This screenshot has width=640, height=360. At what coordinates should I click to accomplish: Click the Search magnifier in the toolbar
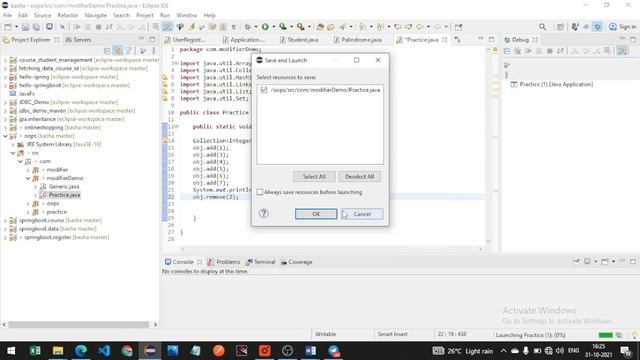pyautogui.click(x=542, y=27)
